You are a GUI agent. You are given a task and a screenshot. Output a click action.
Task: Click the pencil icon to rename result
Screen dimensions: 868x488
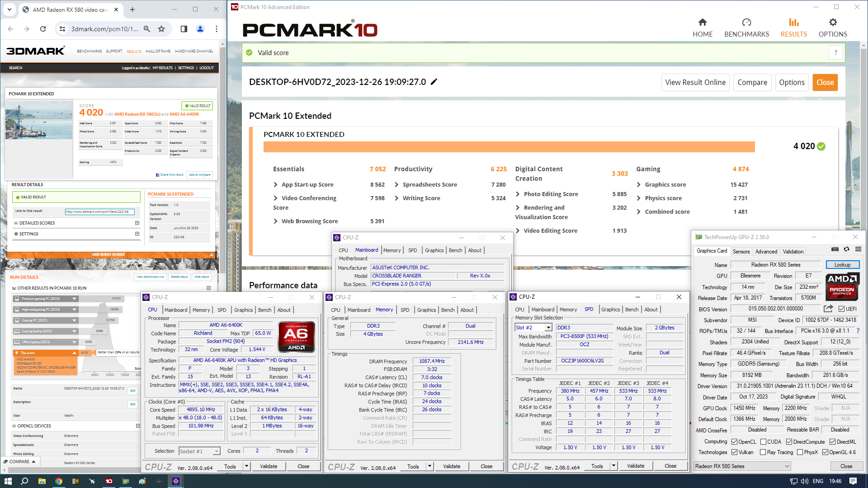coord(434,82)
